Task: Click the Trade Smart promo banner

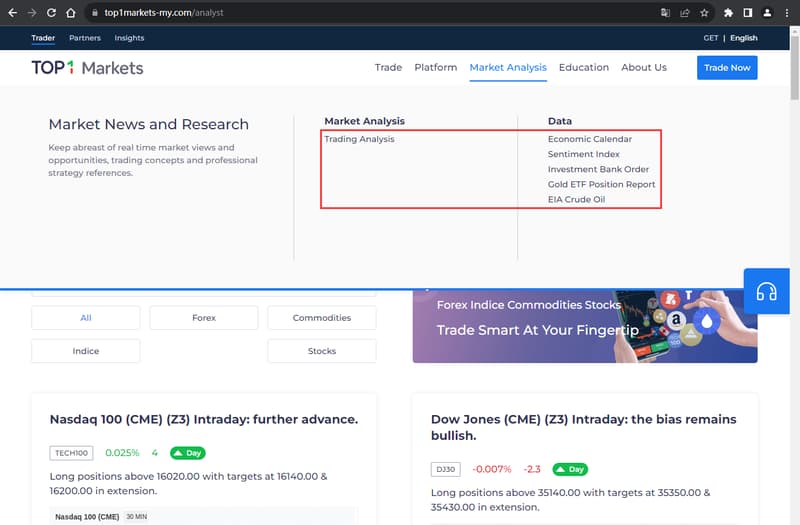Action: 585,326
